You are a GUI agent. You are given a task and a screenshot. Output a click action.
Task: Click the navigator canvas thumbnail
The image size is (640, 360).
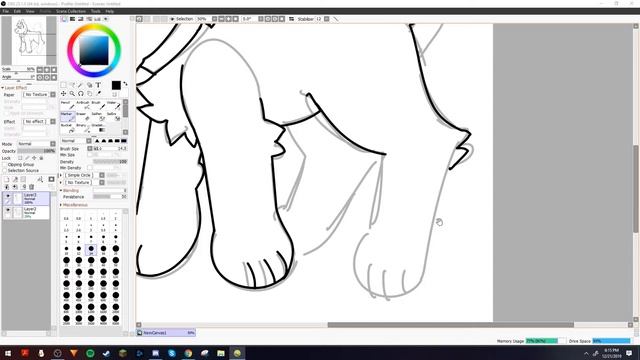coord(29,40)
